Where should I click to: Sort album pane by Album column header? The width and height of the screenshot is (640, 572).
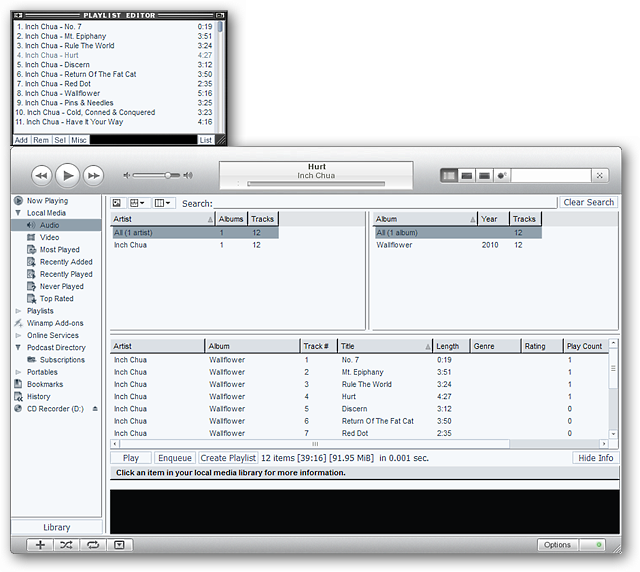click(x=424, y=219)
